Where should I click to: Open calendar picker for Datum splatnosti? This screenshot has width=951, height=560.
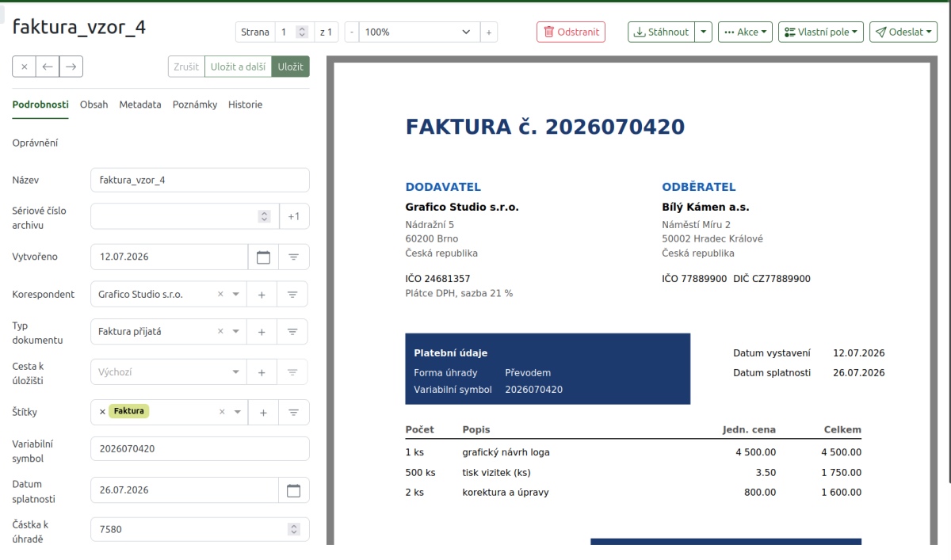293,490
